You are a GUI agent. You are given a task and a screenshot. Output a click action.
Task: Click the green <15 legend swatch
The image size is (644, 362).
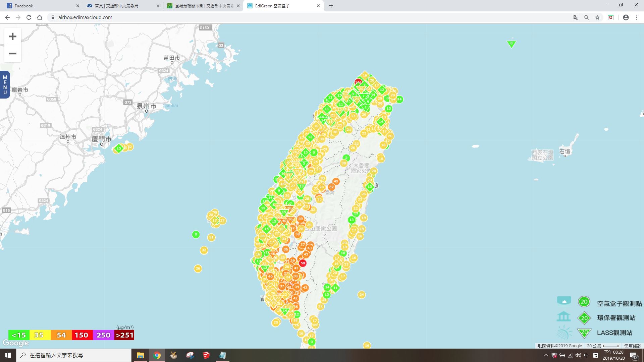coord(19,335)
